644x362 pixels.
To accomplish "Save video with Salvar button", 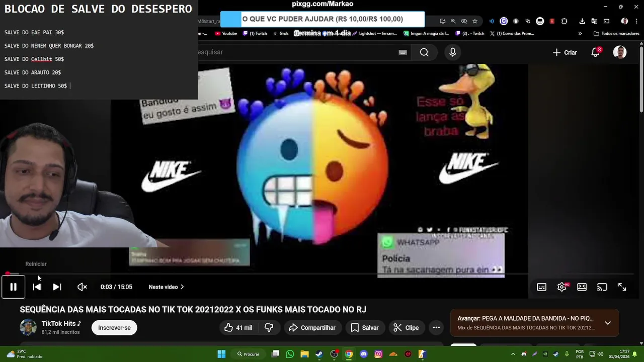I will [x=365, y=328].
